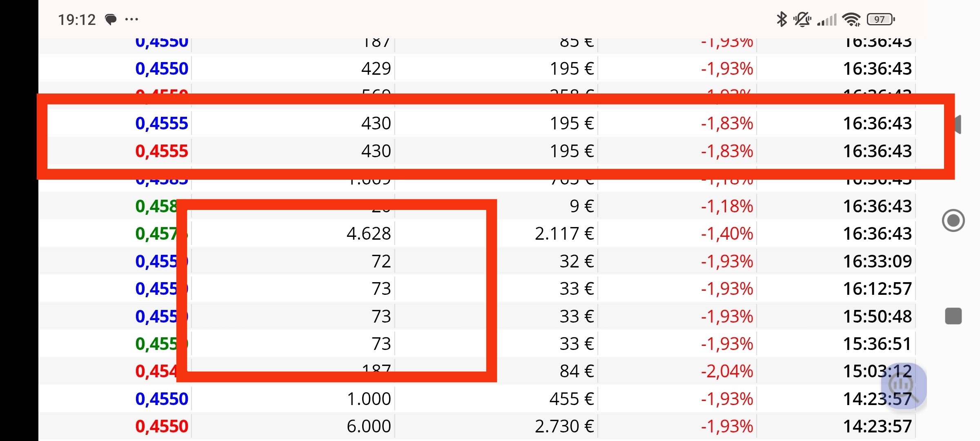Open the floating chart search bubble
The image size is (980, 441).
click(903, 385)
